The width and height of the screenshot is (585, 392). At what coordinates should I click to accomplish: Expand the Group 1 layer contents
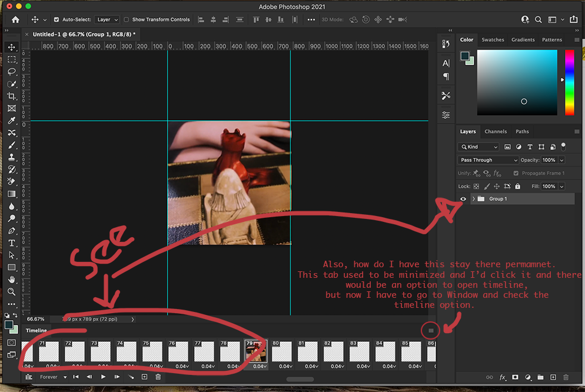(x=473, y=198)
